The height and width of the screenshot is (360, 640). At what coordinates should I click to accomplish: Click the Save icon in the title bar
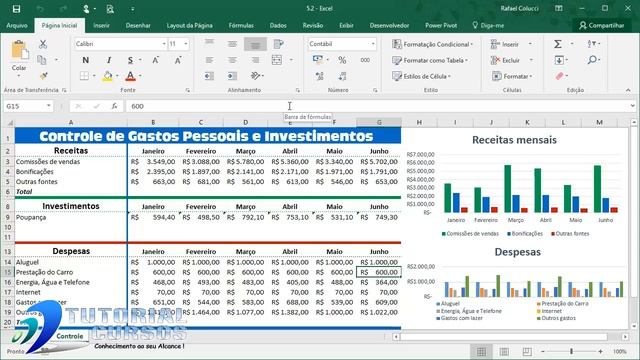16,9
